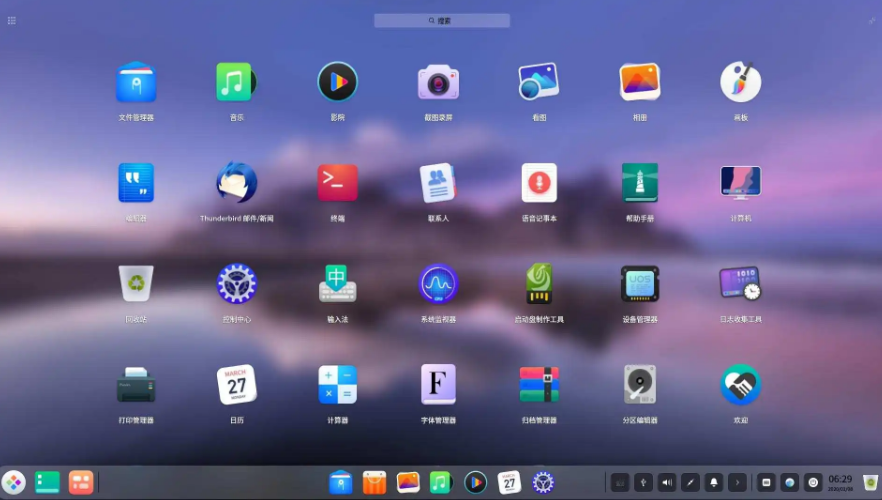Open 字体管理器 font manager

coord(438,385)
